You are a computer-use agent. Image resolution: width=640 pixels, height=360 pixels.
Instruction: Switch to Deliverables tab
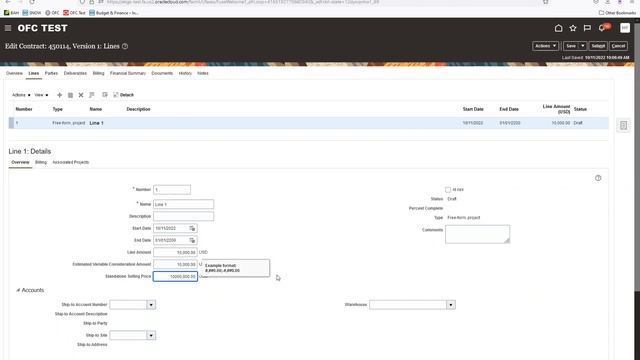[75, 73]
